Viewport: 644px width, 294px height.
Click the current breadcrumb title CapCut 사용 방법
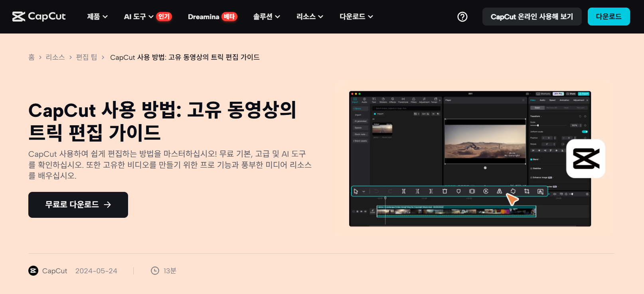[x=185, y=57]
